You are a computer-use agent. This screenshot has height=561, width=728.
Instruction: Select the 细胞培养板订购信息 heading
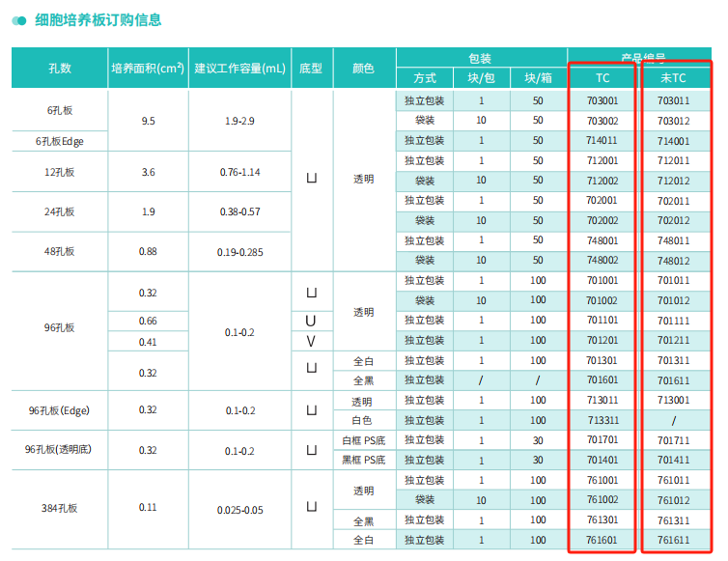pyautogui.click(x=98, y=20)
